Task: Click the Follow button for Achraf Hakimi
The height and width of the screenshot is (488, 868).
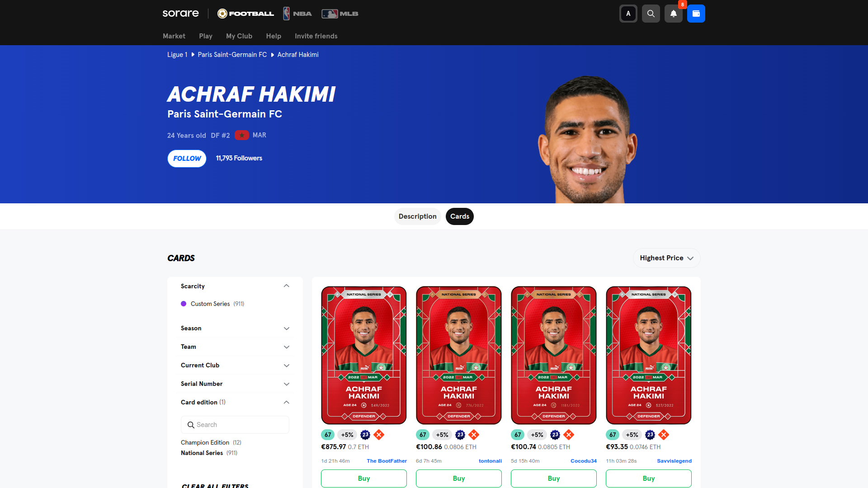Action: 187,159
